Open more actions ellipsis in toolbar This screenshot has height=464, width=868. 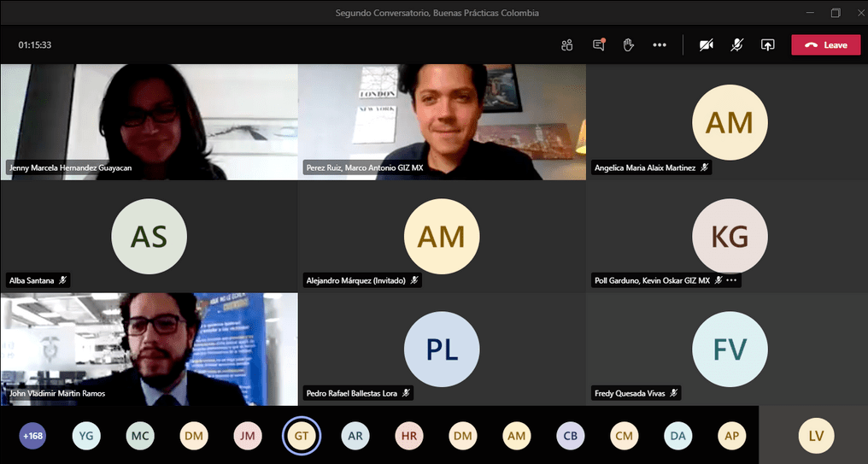(x=660, y=45)
